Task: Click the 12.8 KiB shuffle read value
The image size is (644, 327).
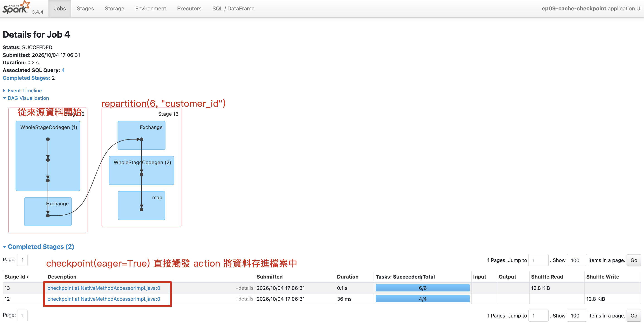Action: point(540,288)
